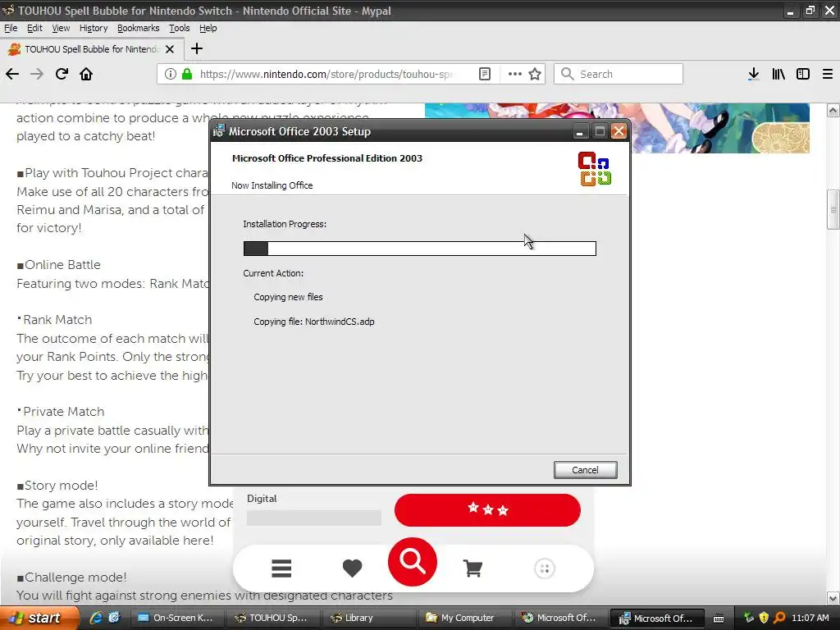Viewport: 840px width, 630px height.
Task: Switch to first Microsoft Of... taskbar button
Action: [561, 618]
